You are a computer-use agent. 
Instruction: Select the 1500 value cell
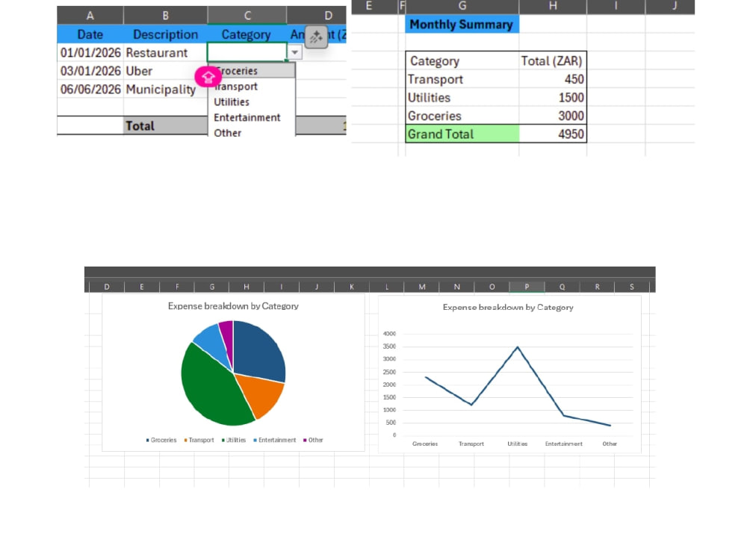(552, 98)
